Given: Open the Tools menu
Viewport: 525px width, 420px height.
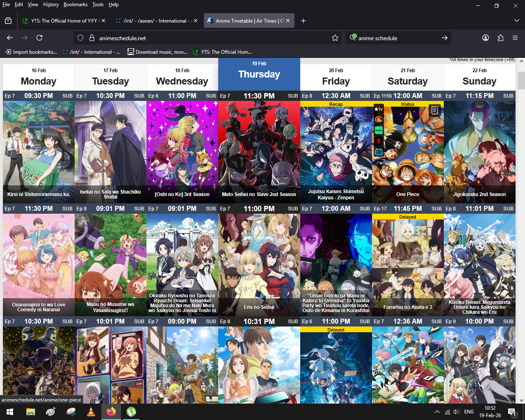Looking at the screenshot, I should tap(98, 5).
